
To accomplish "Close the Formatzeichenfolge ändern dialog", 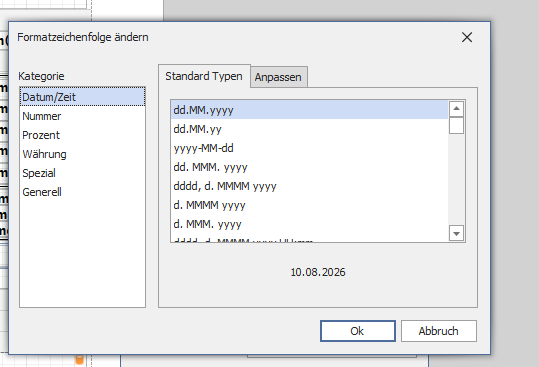I will click(x=467, y=37).
